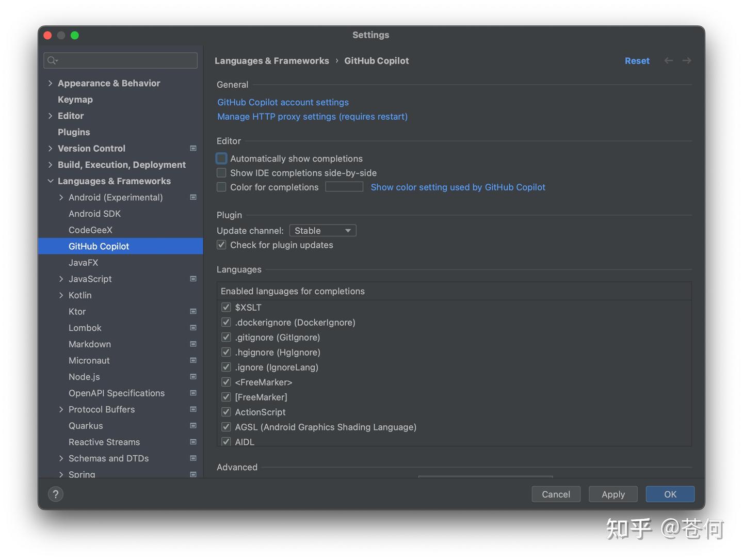Click the completions color swatch box
The height and width of the screenshot is (560, 743).
coord(344,187)
